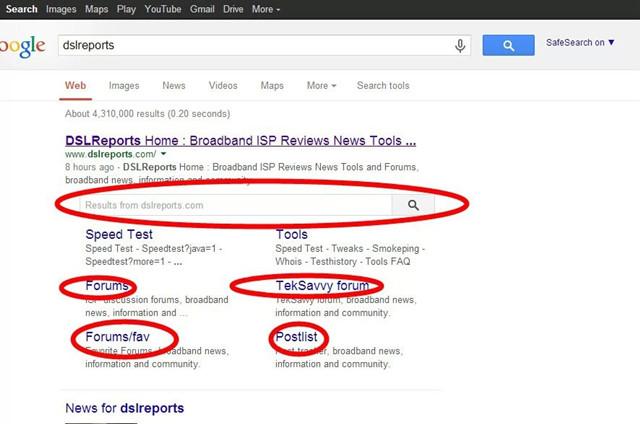
Task: Open the Postlist sitelink
Action: coord(296,337)
